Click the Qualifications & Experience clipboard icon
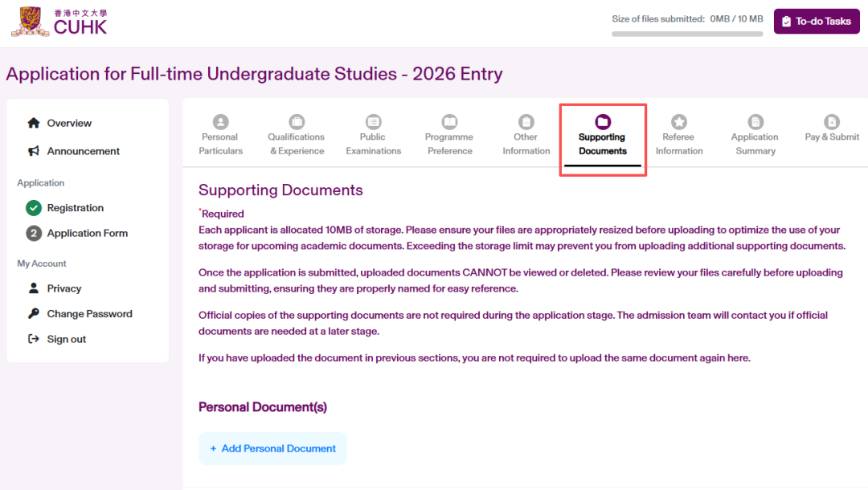This screenshot has width=868, height=490. pos(297,122)
